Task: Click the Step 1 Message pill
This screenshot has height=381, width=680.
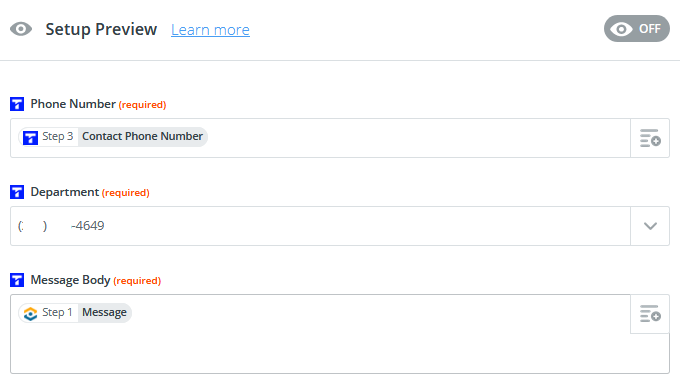Action: pyautogui.click(x=75, y=313)
